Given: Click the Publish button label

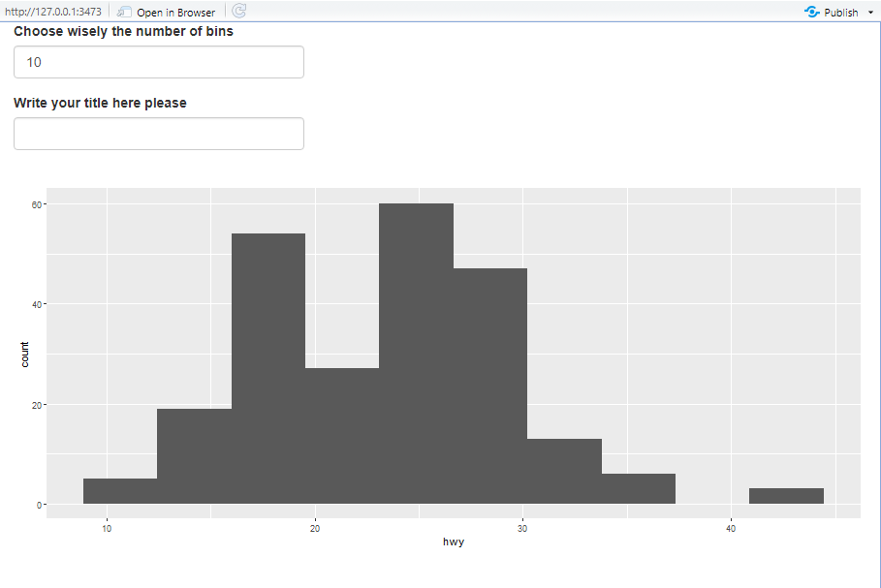Looking at the screenshot, I should [840, 13].
